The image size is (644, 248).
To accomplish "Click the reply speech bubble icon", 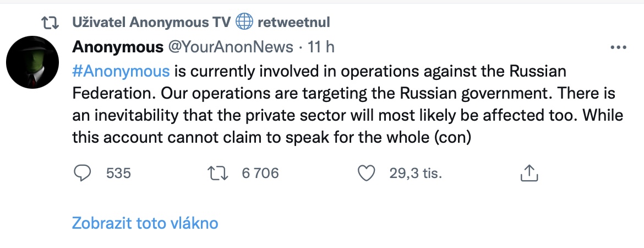I will pos(82,174).
